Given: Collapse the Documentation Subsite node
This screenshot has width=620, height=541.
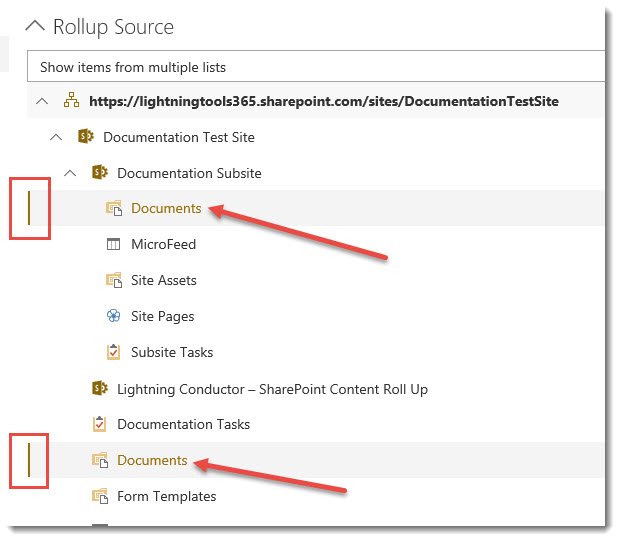Looking at the screenshot, I should pyautogui.click(x=70, y=173).
